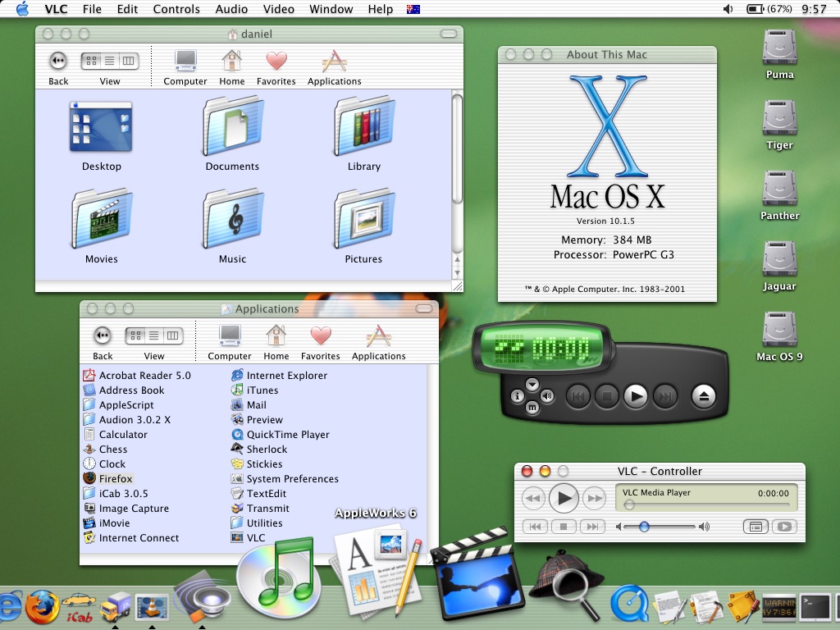
Task: Open the File menu
Action: click(92, 9)
